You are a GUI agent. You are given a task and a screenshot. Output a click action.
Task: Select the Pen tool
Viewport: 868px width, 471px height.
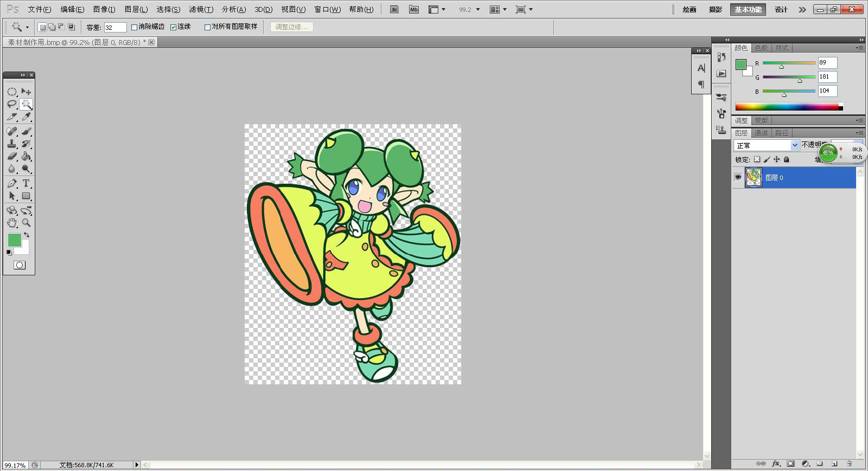(x=12, y=183)
